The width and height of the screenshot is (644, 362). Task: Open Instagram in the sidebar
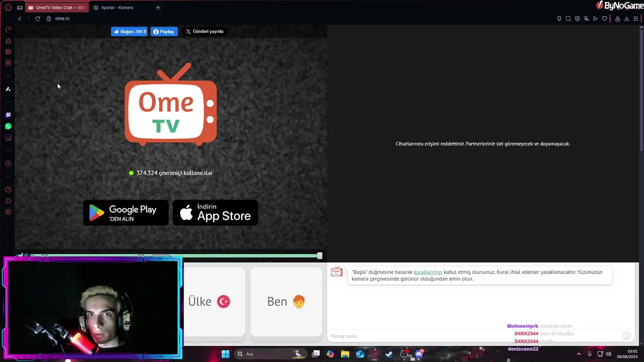[x=8, y=137]
